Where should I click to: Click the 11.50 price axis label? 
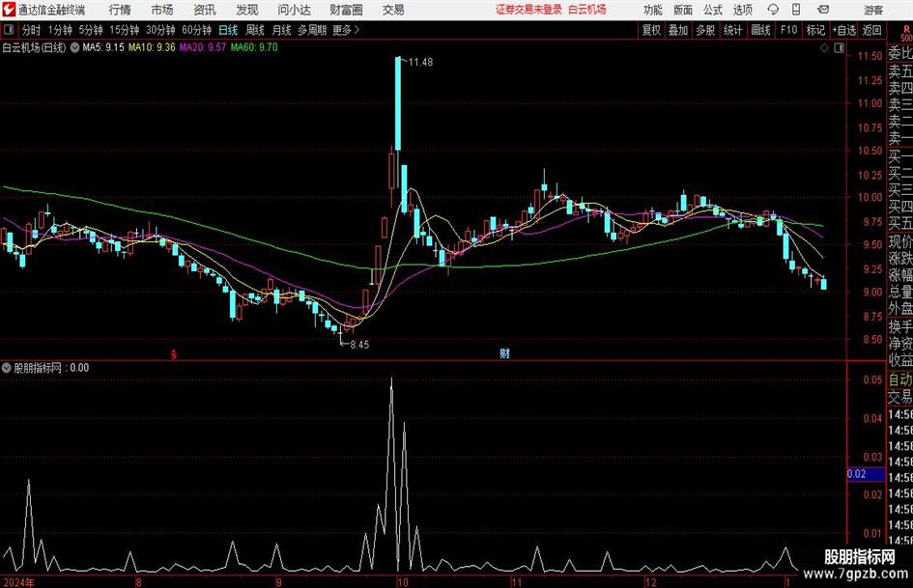pyautogui.click(x=870, y=56)
